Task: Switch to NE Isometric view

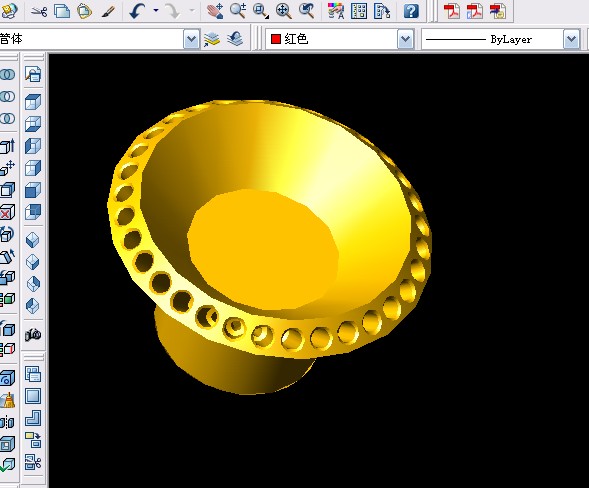Action: [33, 284]
